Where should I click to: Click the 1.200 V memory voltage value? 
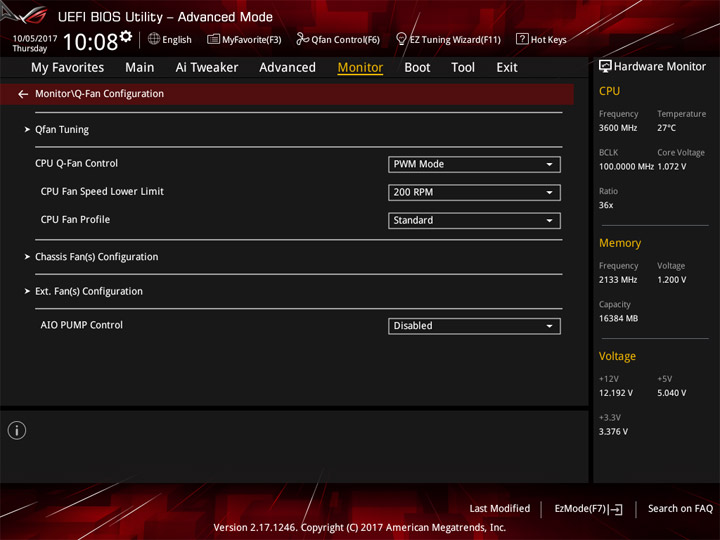coord(671,280)
